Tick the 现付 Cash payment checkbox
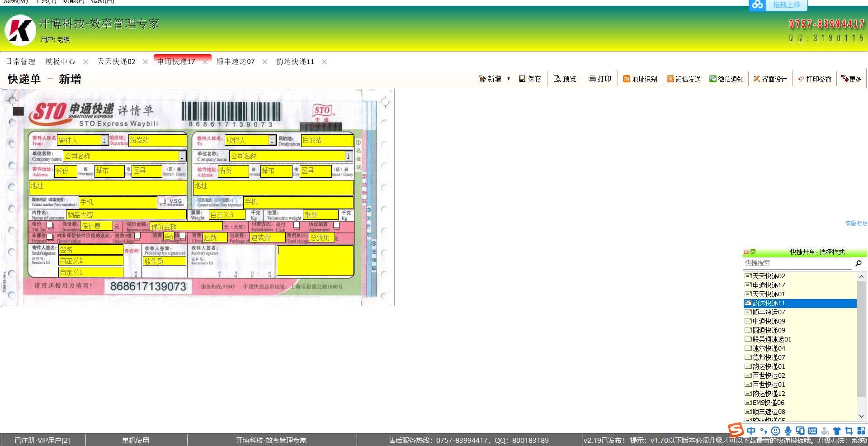This screenshot has height=446, width=868. tap(297, 225)
